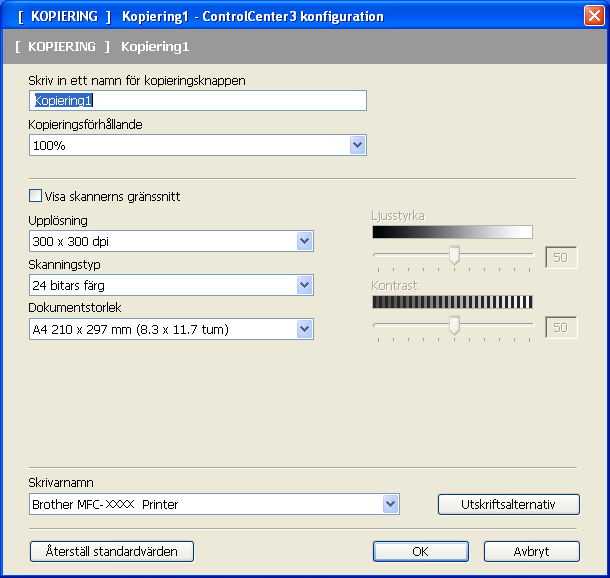Click the Ljusstyrka value field showing 50
This screenshot has width=610, height=578.
(x=561, y=257)
